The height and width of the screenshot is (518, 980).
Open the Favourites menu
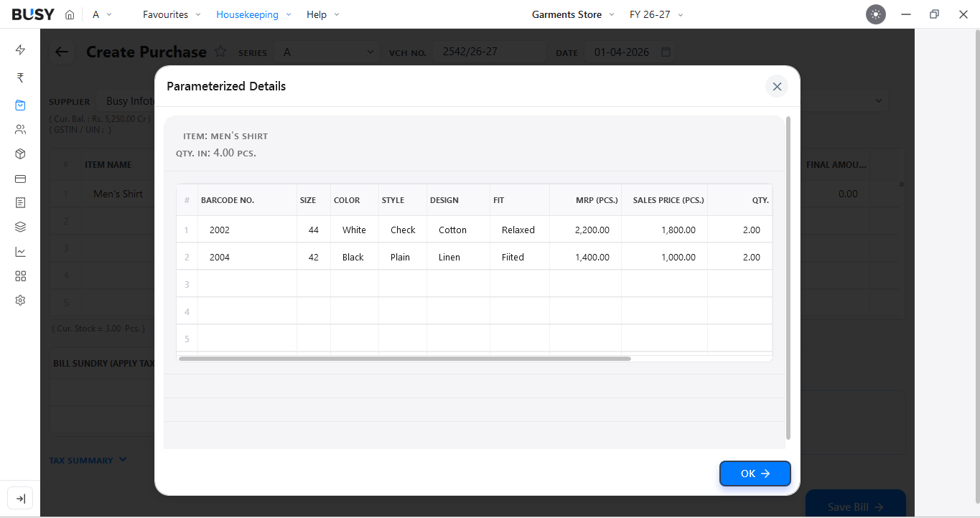[172, 14]
